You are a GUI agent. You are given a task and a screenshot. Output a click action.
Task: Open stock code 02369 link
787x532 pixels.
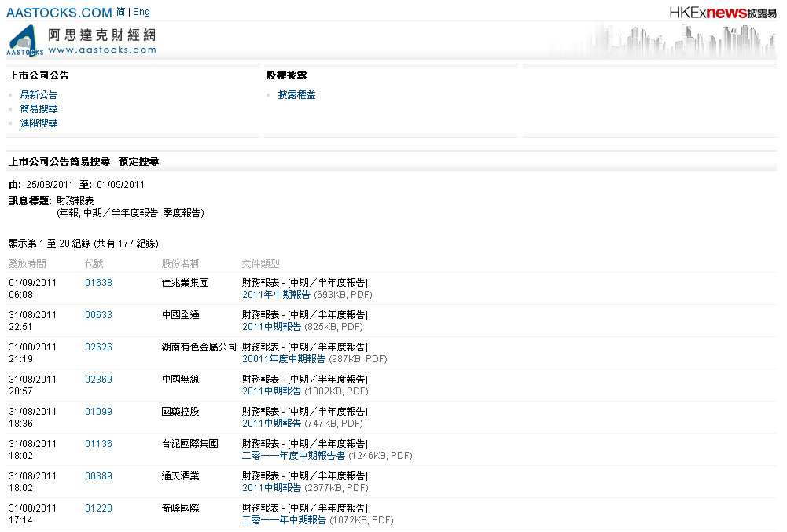tap(98, 380)
